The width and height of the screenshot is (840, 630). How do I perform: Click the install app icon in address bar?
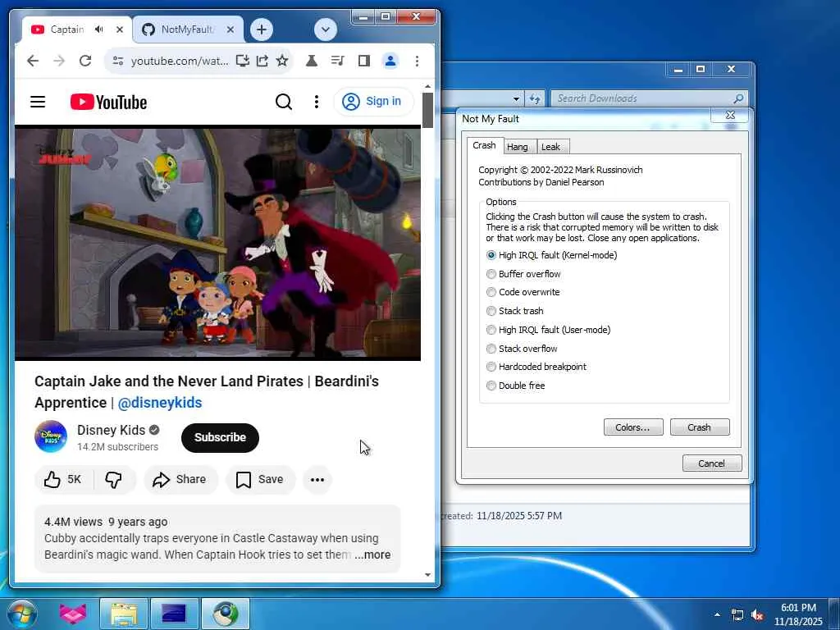[x=243, y=61]
